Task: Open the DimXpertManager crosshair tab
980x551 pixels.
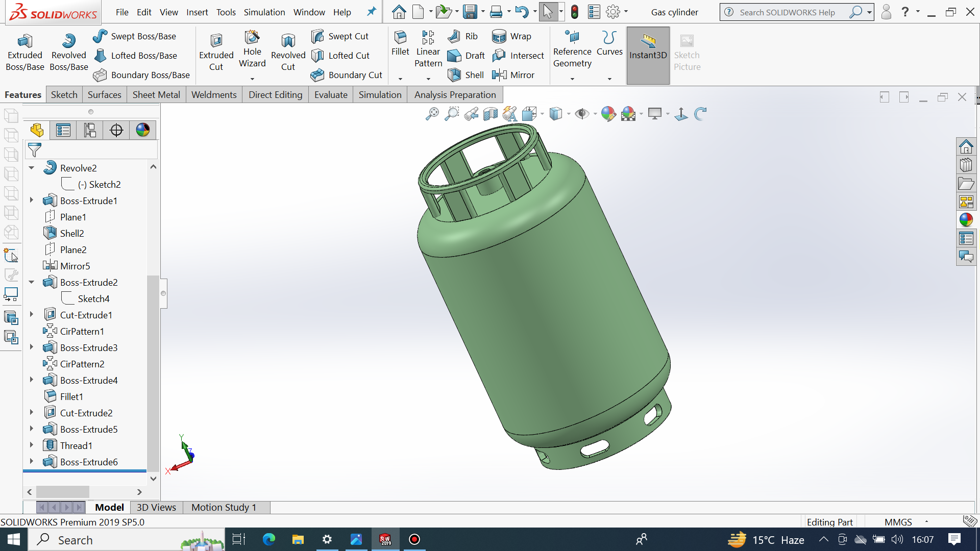Action: click(116, 130)
